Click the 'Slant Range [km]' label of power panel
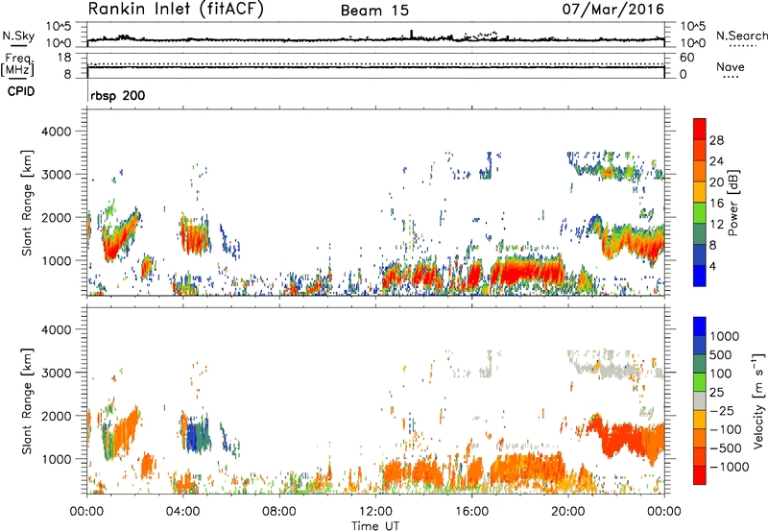 (27, 203)
